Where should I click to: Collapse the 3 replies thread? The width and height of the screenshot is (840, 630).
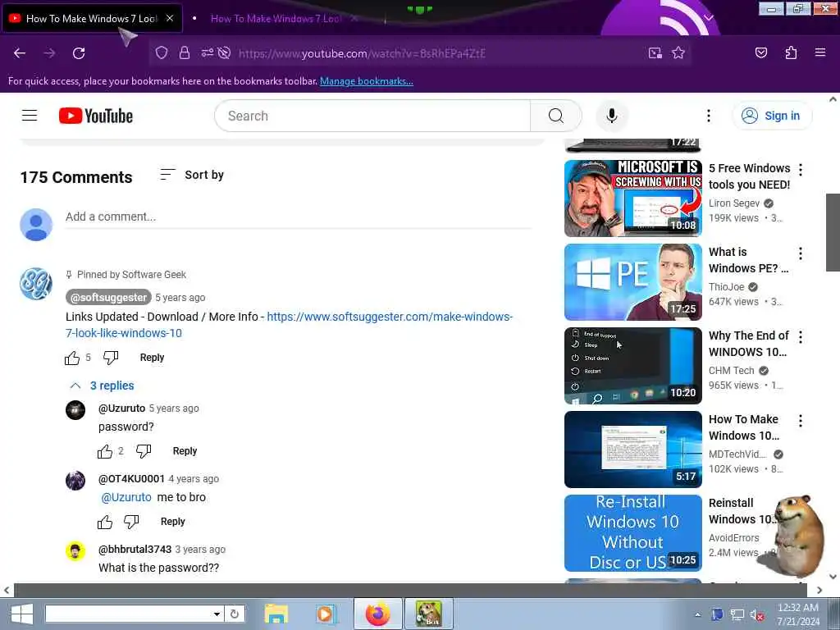(x=102, y=386)
